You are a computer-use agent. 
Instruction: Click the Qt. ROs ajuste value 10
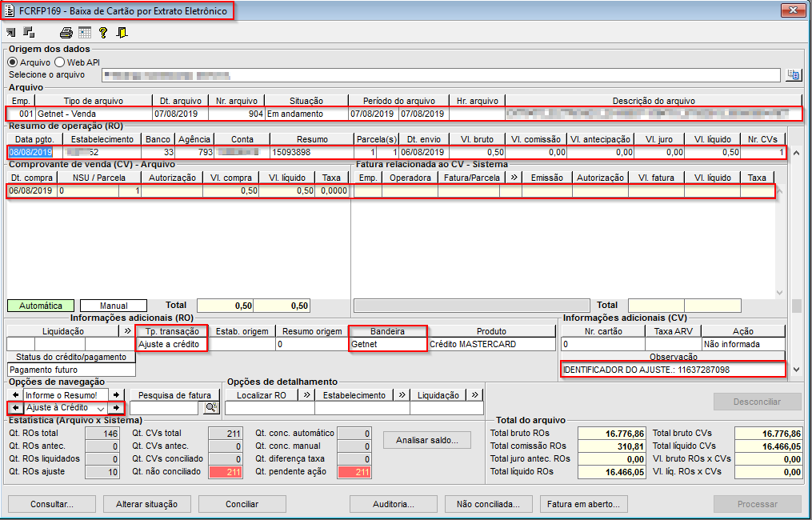[x=102, y=472]
